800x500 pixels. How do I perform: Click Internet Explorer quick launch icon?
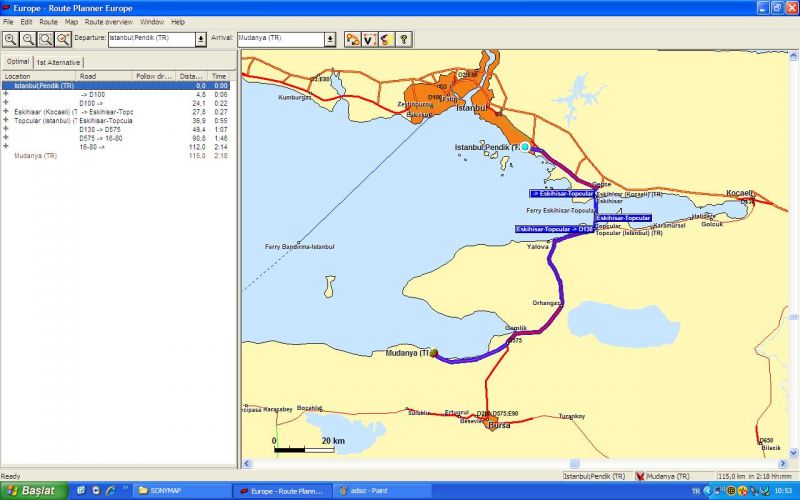[x=110, y=491]
